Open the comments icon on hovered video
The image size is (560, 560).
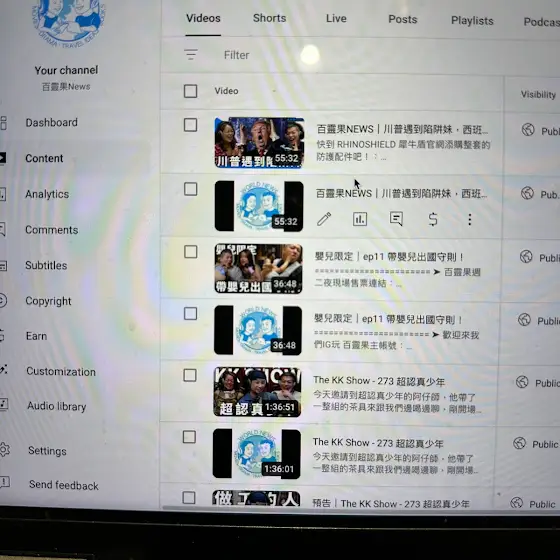[396, 219]
